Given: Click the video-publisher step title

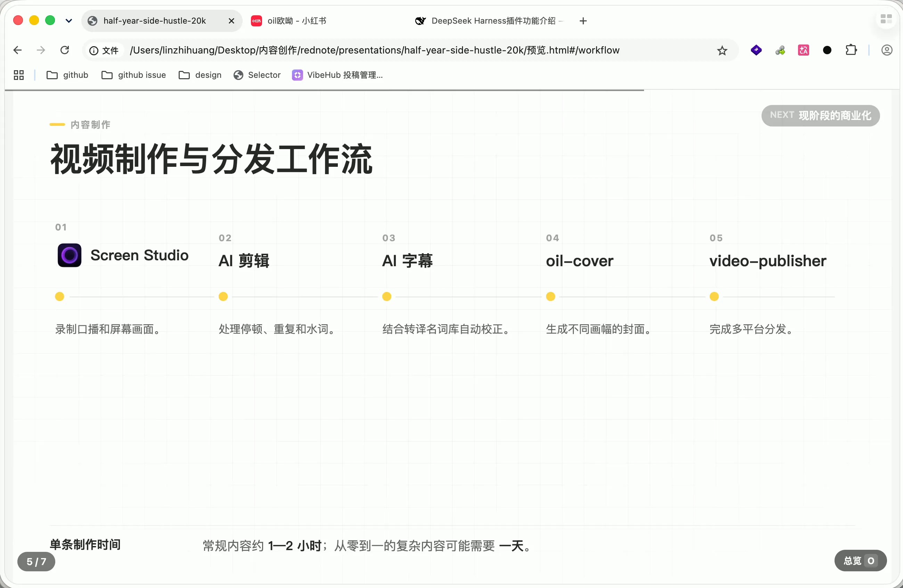Looking at the screenshot, I should pos(767,261).
